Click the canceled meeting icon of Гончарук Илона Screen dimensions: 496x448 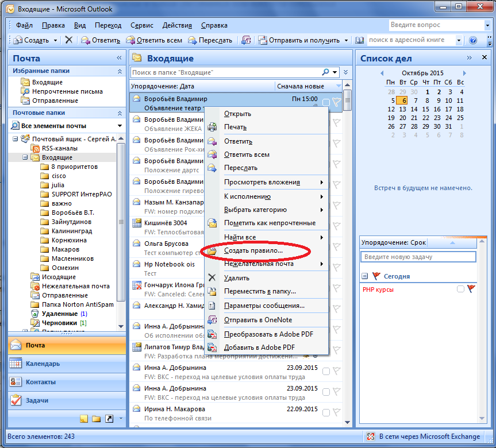[137, 285]
